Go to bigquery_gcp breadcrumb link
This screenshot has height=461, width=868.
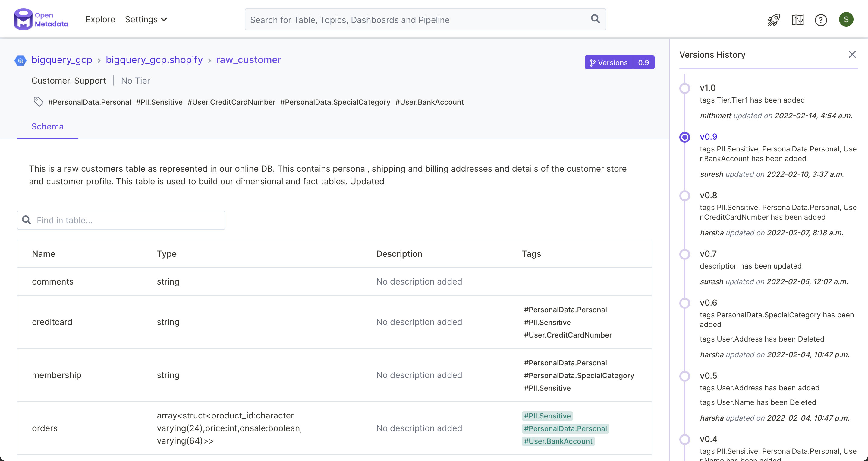pyautogui.click(x=62, y=60)
